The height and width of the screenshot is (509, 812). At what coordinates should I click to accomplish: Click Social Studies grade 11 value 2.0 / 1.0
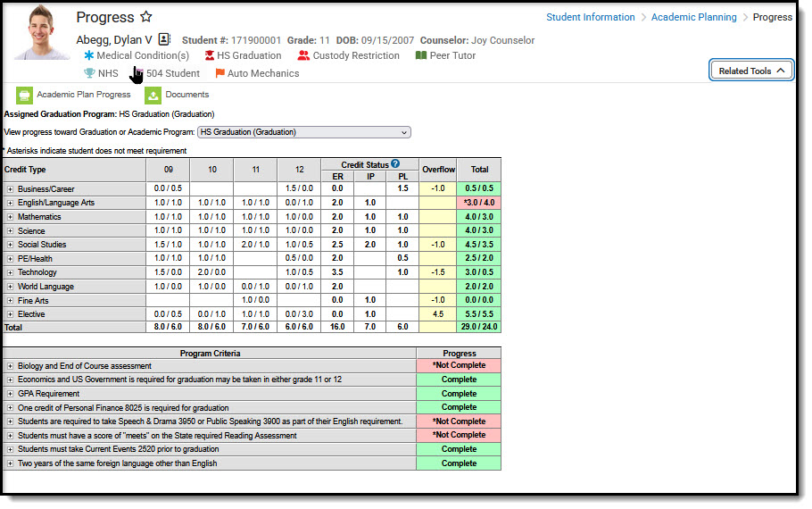(256, 244)
